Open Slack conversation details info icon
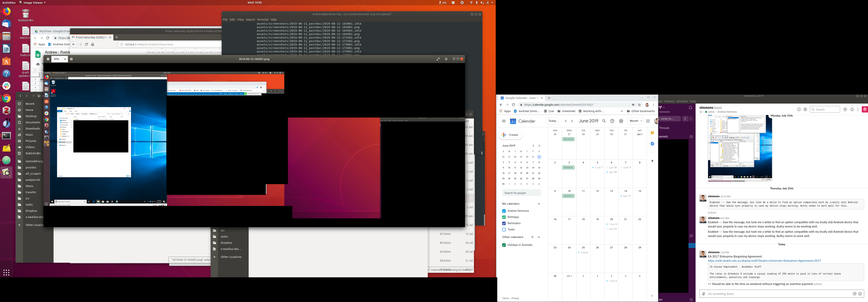 (x=799, y=109)
